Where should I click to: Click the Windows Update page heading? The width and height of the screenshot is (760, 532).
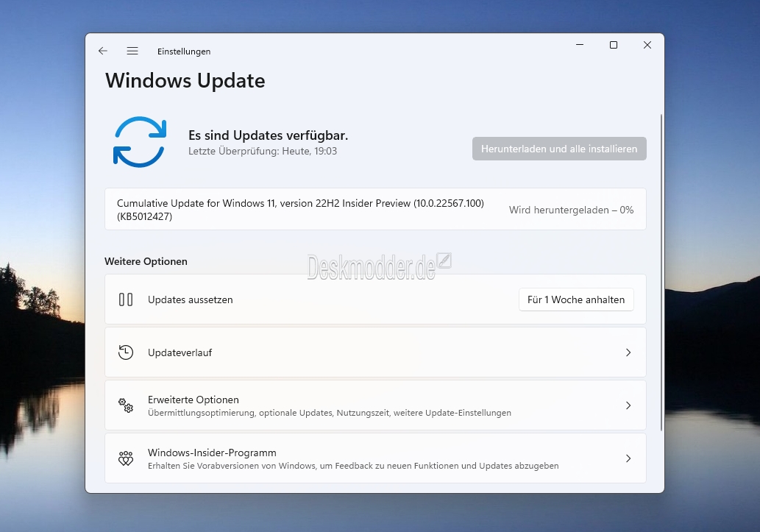[x=185, y=80]
